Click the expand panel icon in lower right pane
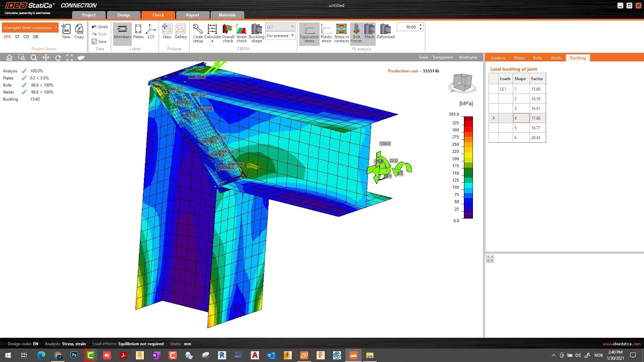 490,258
